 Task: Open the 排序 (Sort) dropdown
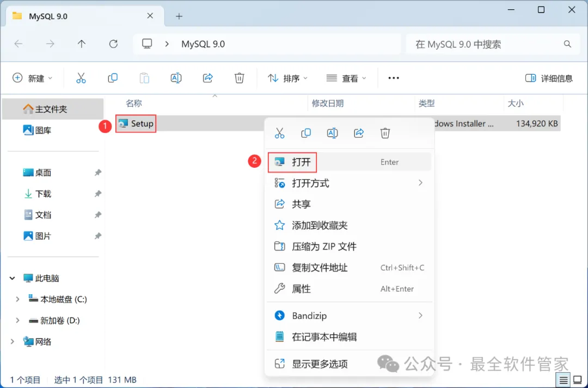coord(287,78)
